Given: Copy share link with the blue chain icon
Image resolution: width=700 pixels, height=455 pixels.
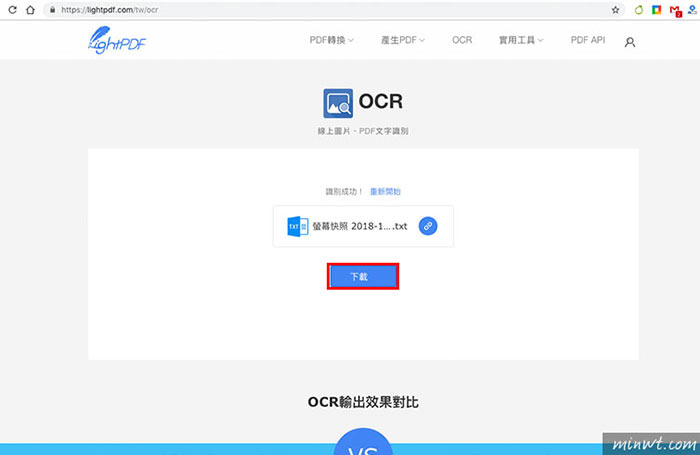Looking at the screenshot, I should tap(428, 226).
